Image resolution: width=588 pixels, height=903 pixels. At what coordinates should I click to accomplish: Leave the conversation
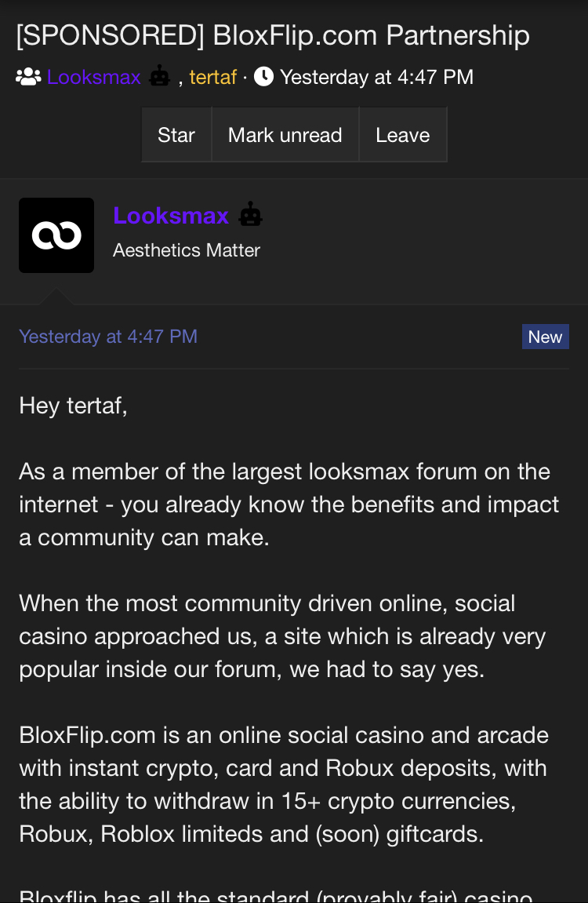pos(403,135)
